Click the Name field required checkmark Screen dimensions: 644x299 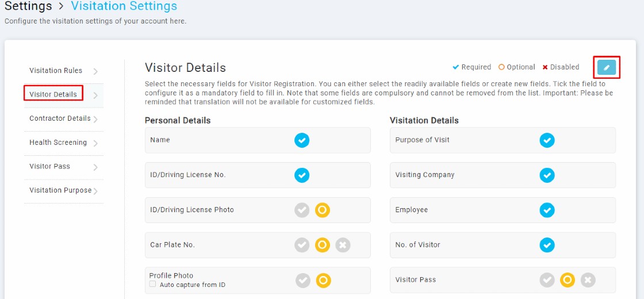(x=302, y=140)
